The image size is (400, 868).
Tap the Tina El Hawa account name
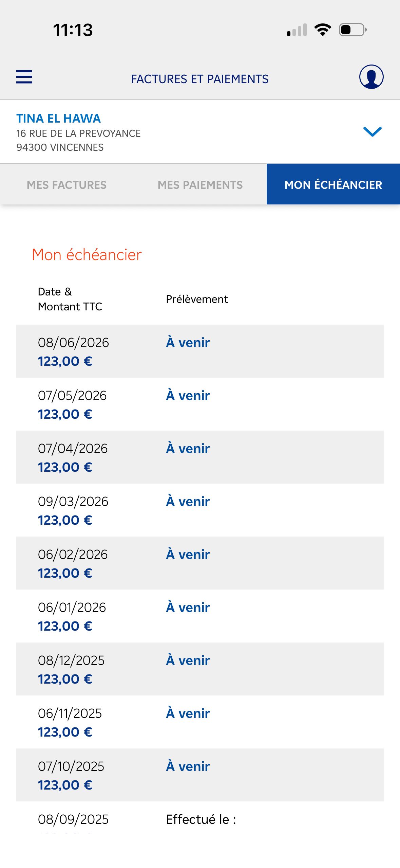(58, 119)
